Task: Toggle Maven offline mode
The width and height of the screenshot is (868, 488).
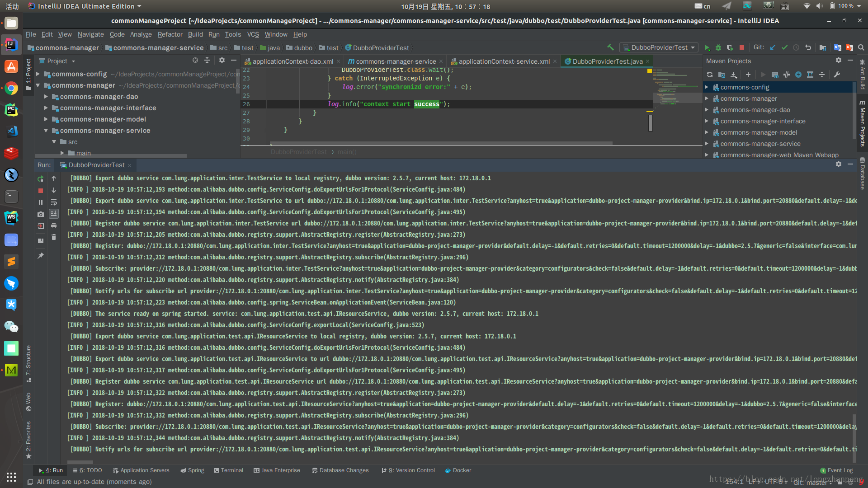Action: tap(787, 75)
